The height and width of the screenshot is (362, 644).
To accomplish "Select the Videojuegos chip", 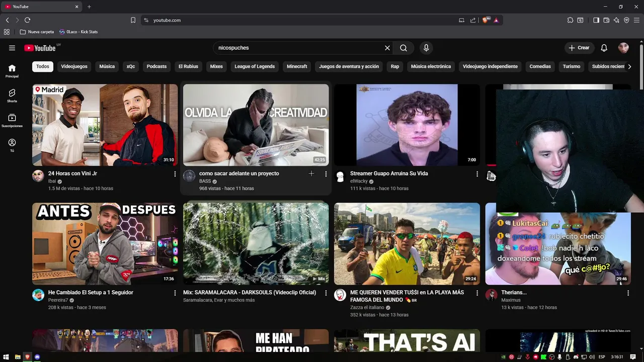I will pos(74,66).
